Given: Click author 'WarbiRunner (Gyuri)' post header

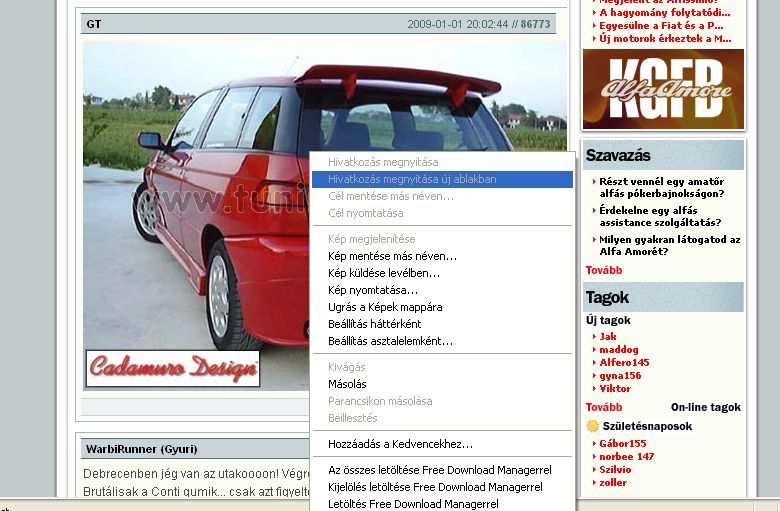Looking at the screenshot, I should point(142,449).
